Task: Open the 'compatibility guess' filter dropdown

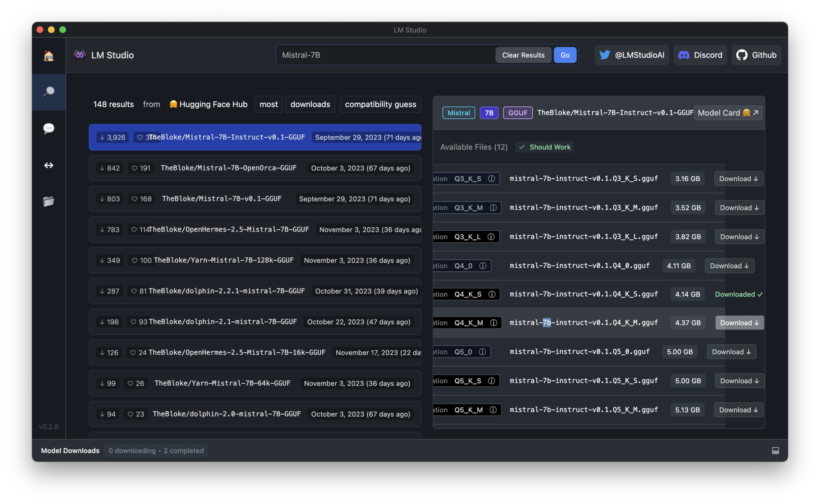Action: (x=380, y=104)
